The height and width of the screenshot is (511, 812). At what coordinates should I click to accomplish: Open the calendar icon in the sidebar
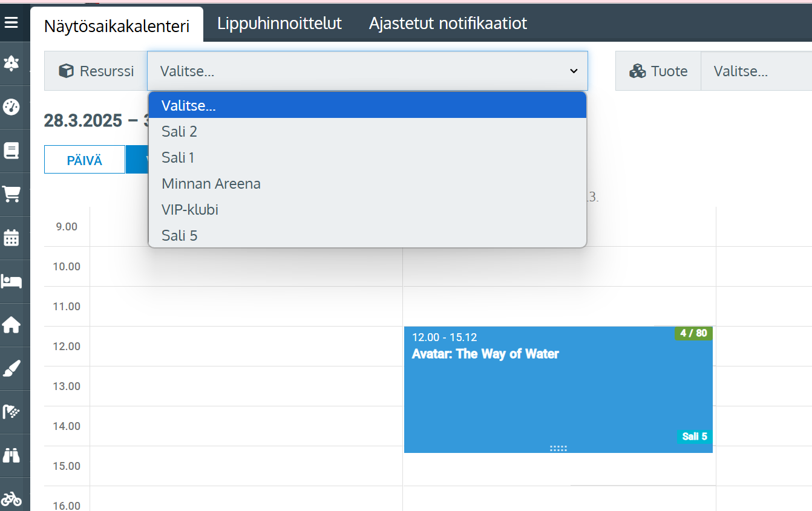click(x=11, y=238)
